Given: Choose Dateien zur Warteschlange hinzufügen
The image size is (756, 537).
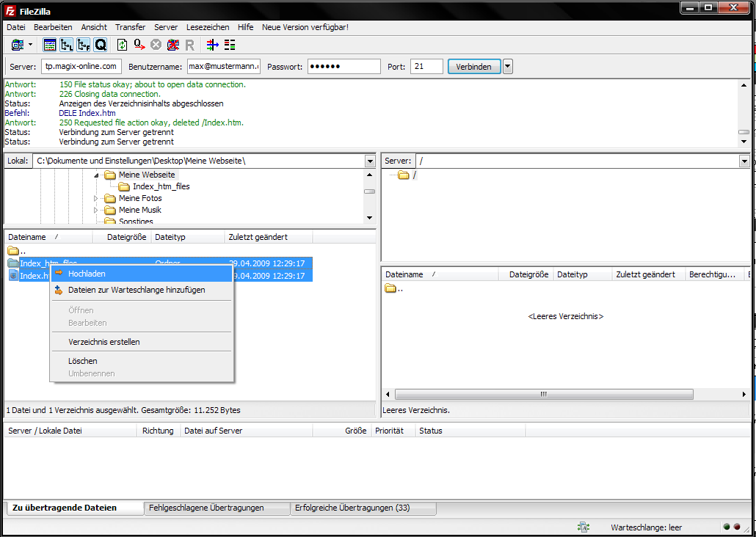Looking at the screenshot, I should coord(142,290).
